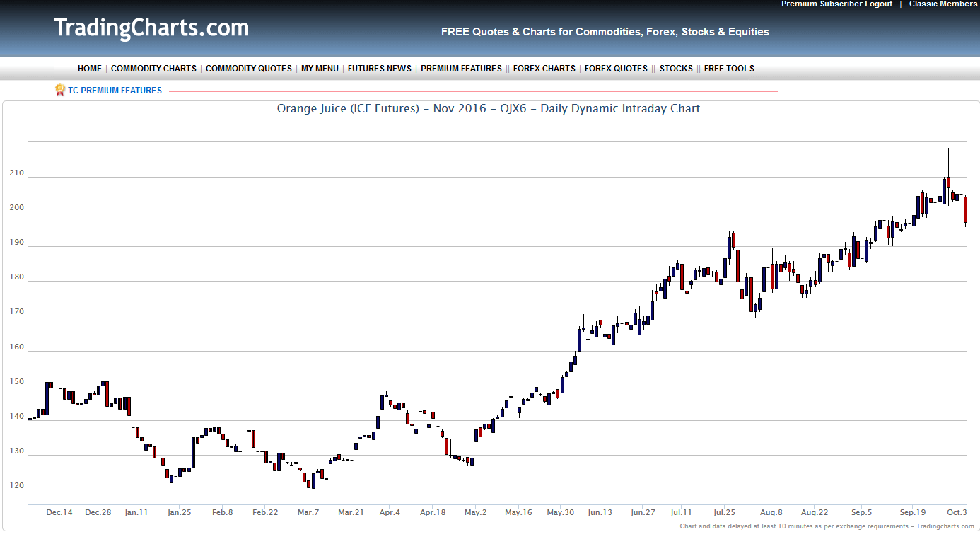Go to COMMODITY CHARTS in navigation

click(153, 69)
